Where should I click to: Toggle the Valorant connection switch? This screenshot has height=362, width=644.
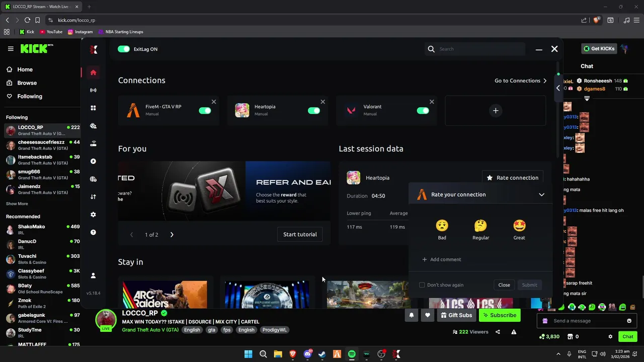point(423,111)
